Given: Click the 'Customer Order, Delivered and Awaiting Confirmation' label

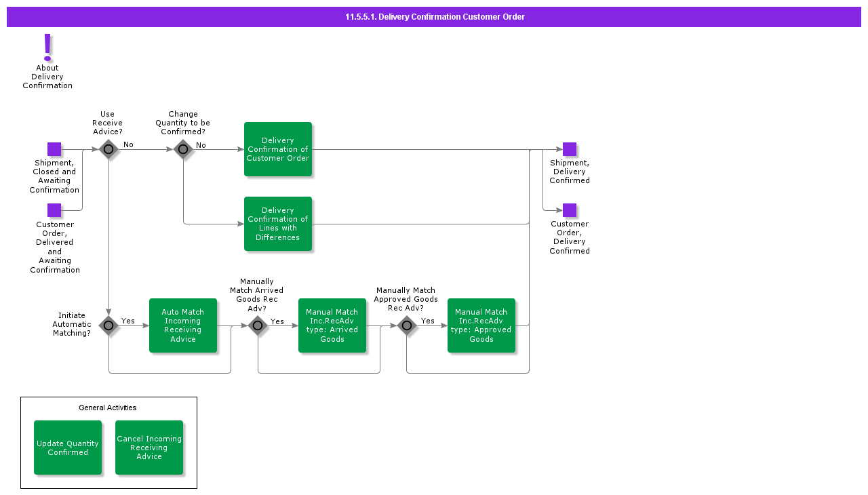Looking at the screenshot, I should (x=55, y=247).
